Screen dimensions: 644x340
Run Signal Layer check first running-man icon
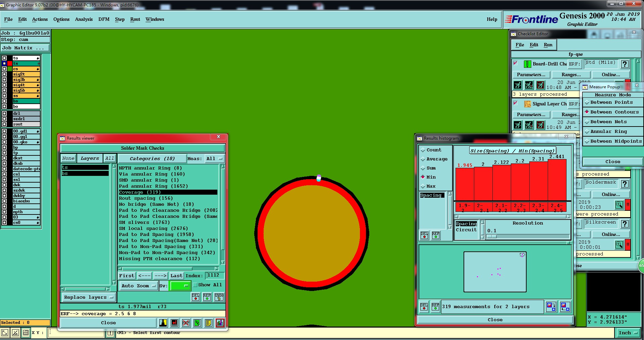(518, 125)
